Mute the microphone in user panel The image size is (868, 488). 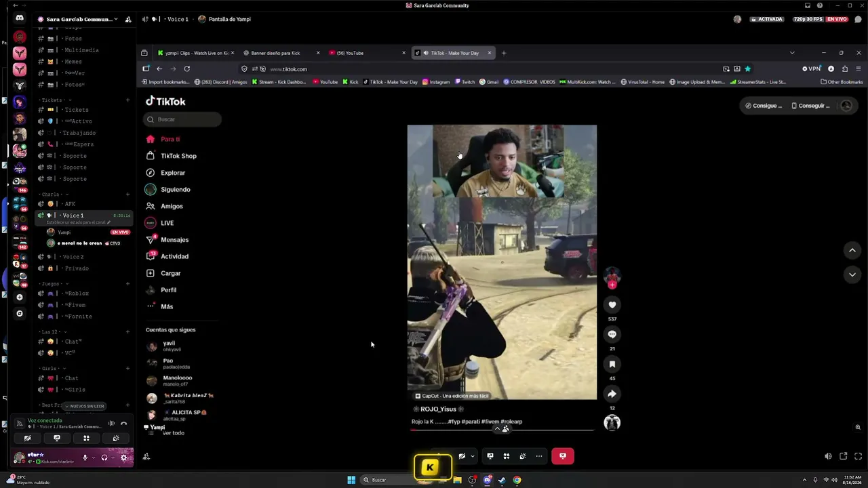point(85,457)
